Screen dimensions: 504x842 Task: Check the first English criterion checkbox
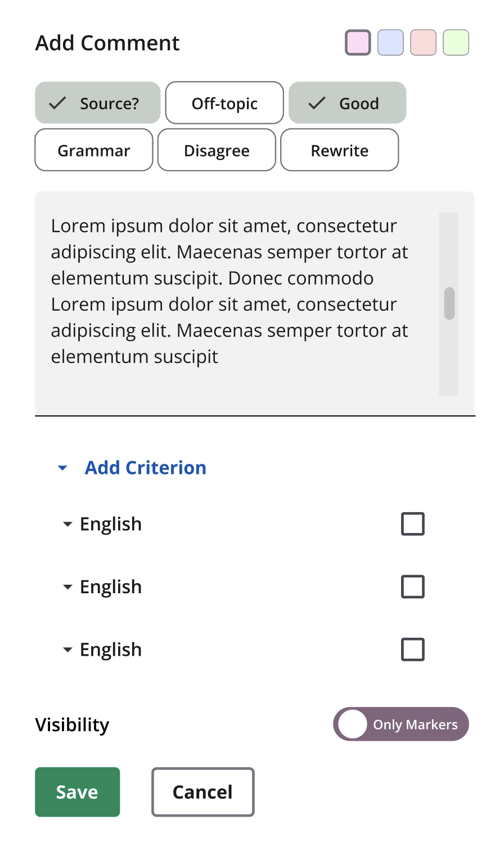(413, 524)
